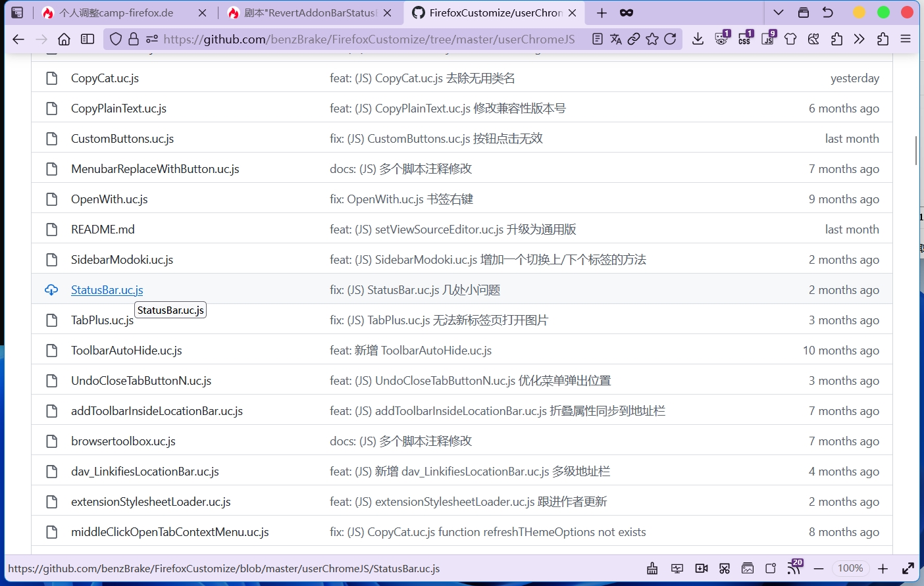Open the StatusBar.uc.js file link
924x586 pixels.
pyautogui.click(x=107, y=290)
